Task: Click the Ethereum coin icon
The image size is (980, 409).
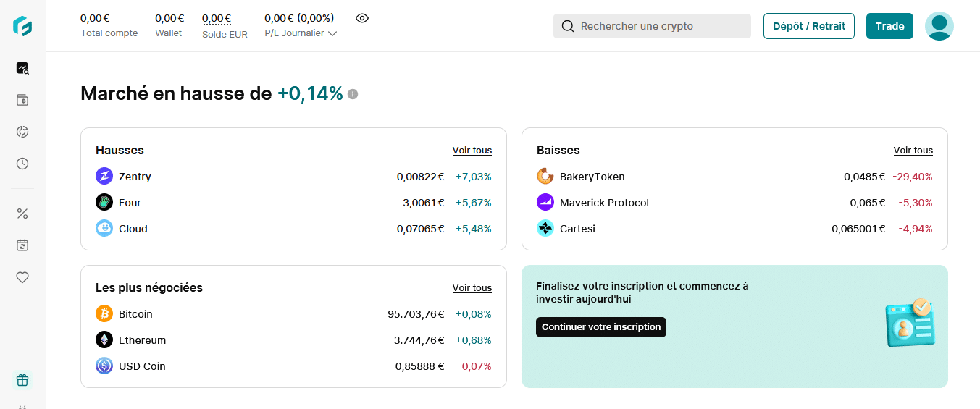Action: [x=104, y=340]
